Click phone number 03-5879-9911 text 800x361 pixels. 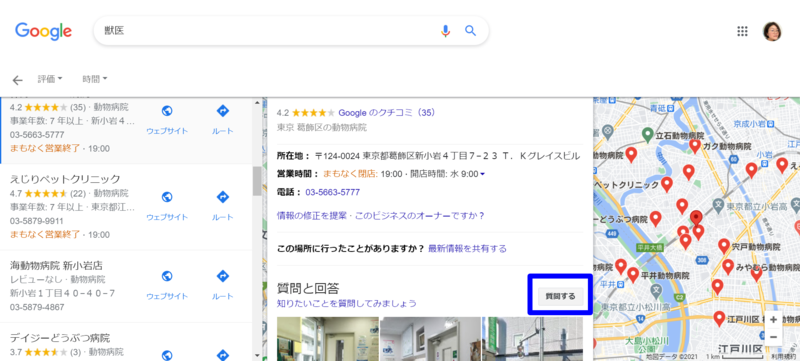[37, 221]
